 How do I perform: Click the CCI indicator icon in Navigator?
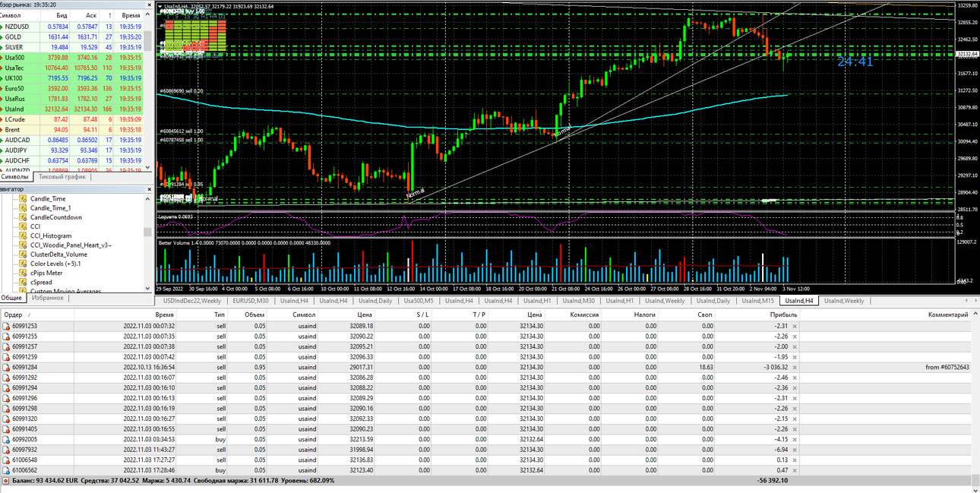coord(24,226)
